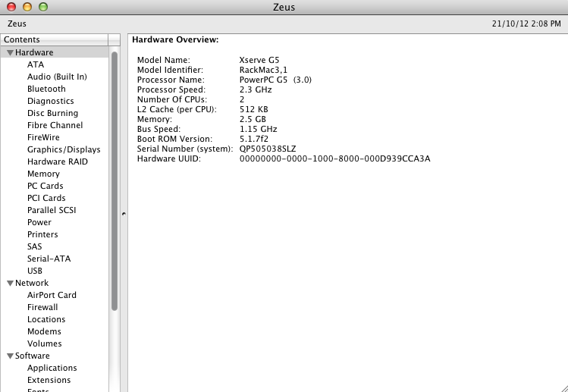Click the Contents column header

pos(55,39)
